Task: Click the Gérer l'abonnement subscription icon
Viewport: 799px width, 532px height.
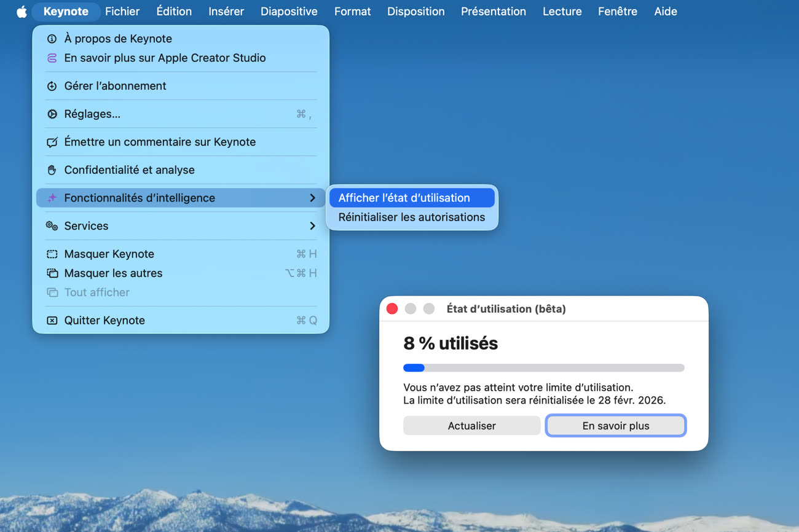Action: (52, 86)
